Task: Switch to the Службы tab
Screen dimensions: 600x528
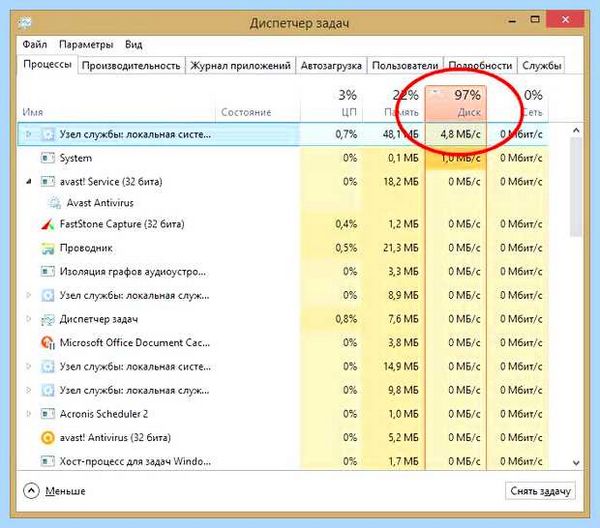Action: tap(541, 66)
